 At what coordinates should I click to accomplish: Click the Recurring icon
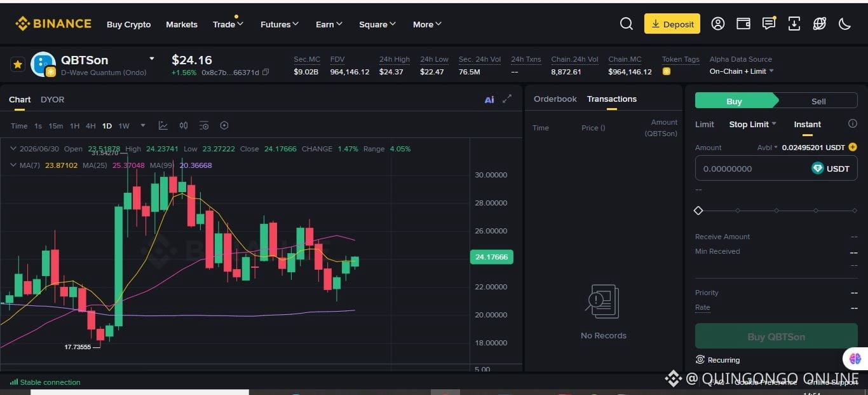(700, 359)
